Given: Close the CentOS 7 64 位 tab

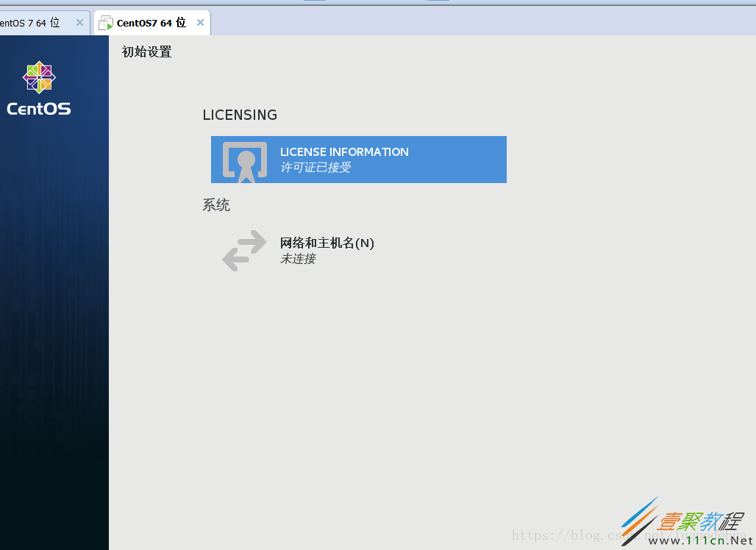Looking at the screenshot, I should pyautogui.click(x=79, y=23).
